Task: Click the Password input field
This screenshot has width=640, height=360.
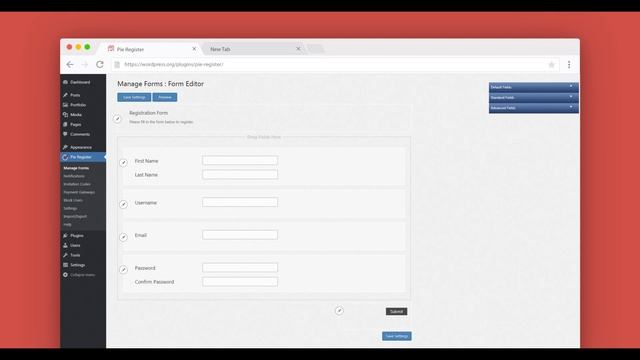Action: point(240,268)
